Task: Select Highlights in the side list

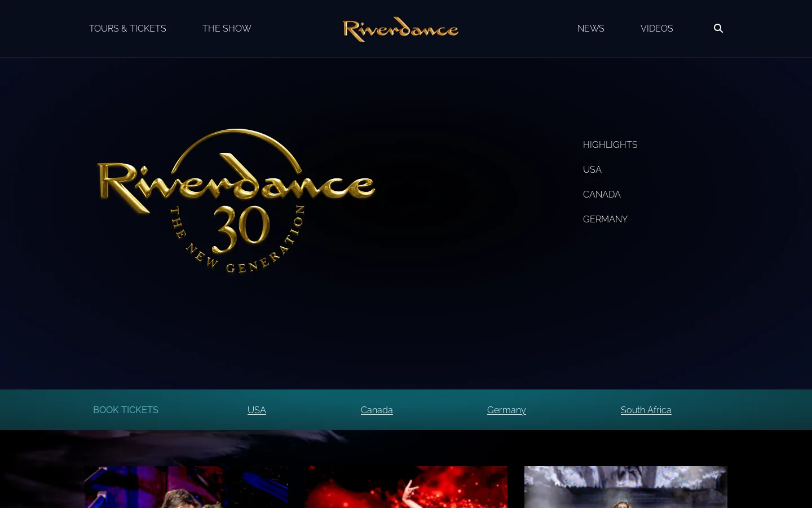Action: click(x=610, y=144)
